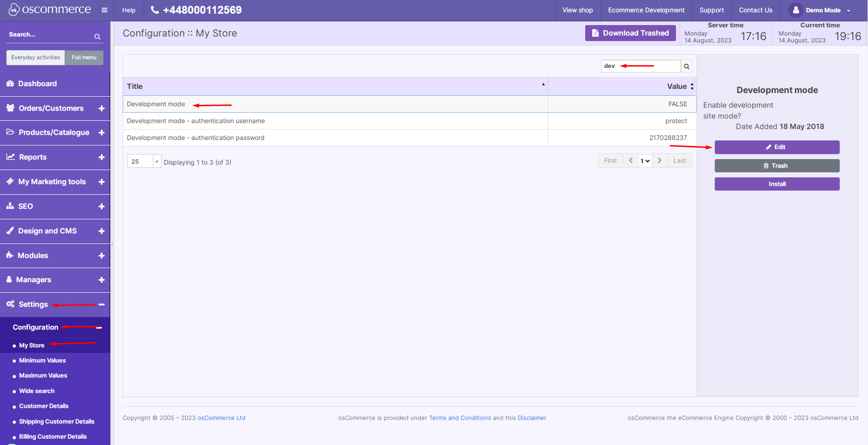Expand the Design and CMS section
868x445 pixels.
point(102,231)
